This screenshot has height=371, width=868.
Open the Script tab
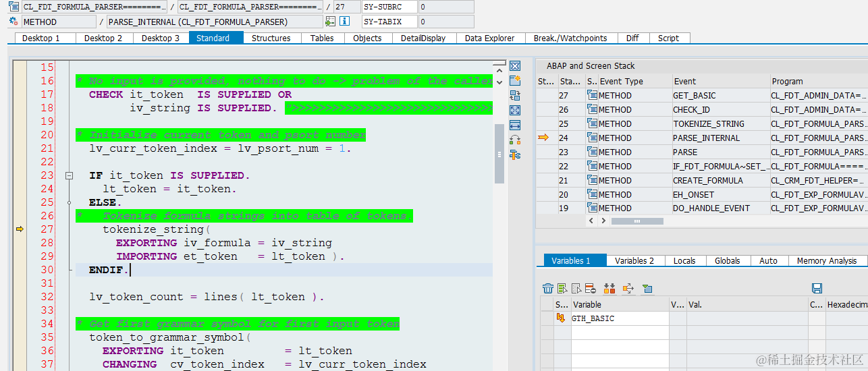point(668,38)
